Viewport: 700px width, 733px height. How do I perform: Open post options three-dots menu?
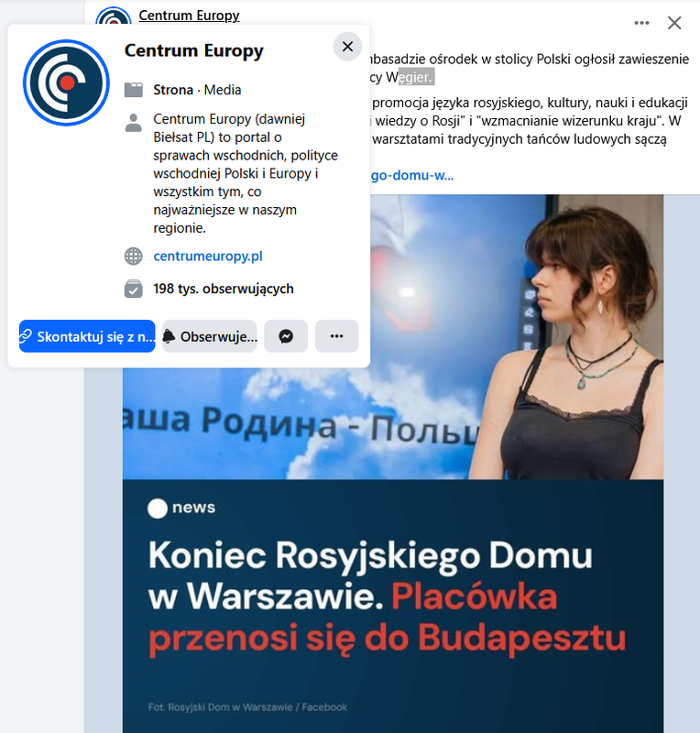coord(641,23)
